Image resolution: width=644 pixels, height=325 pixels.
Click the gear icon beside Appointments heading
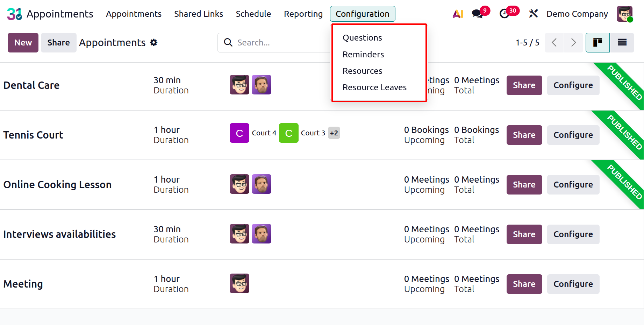(154, 42)
